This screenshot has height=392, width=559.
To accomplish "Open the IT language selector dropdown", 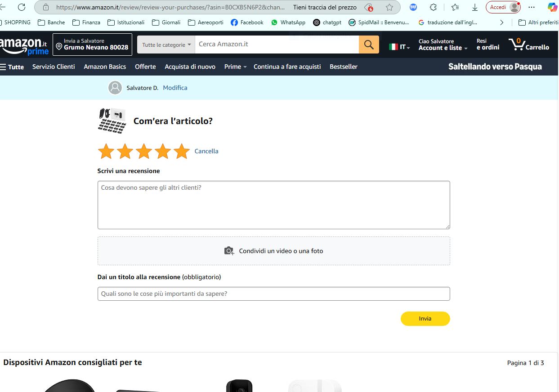I will 399,46.
